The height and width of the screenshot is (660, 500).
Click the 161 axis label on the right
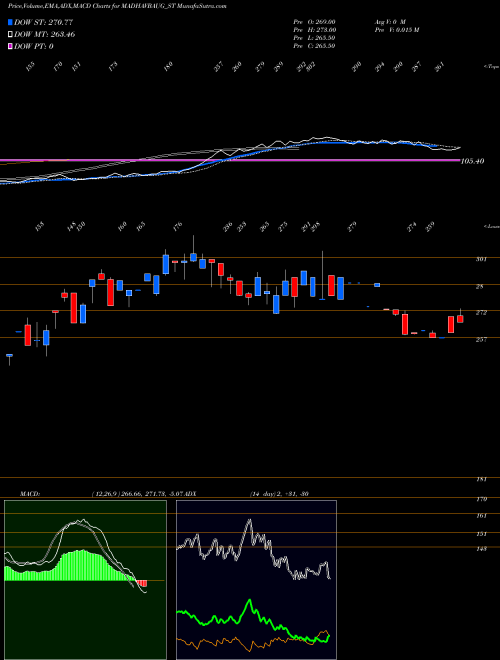(x=481, y=516)
